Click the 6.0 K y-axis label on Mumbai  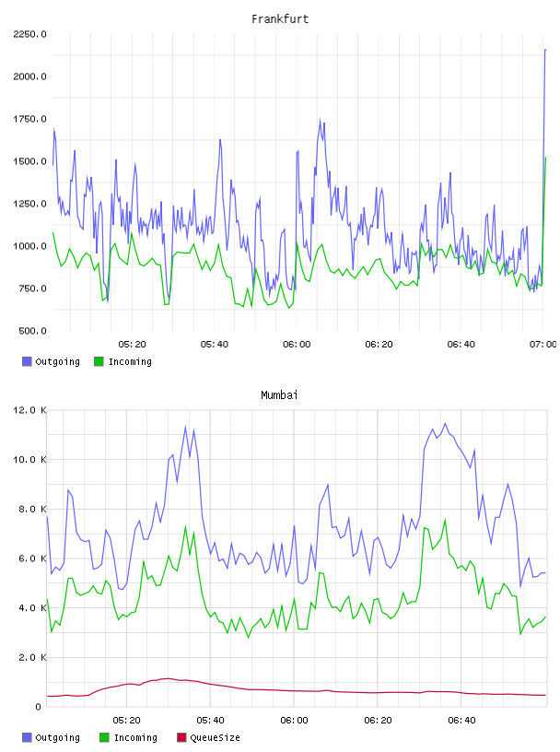pyautogui.click(x=32, y=558)
